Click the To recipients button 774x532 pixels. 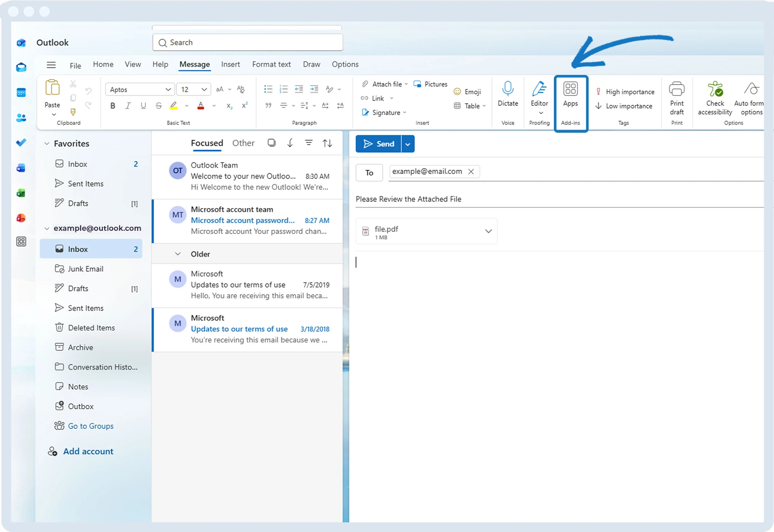click(369, 173)
